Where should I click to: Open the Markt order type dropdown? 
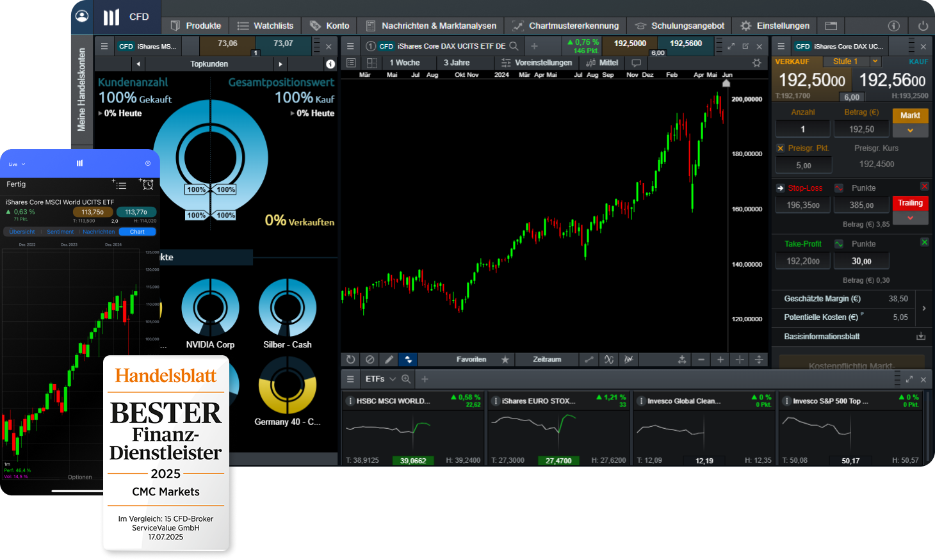click(x=910, y=131)
